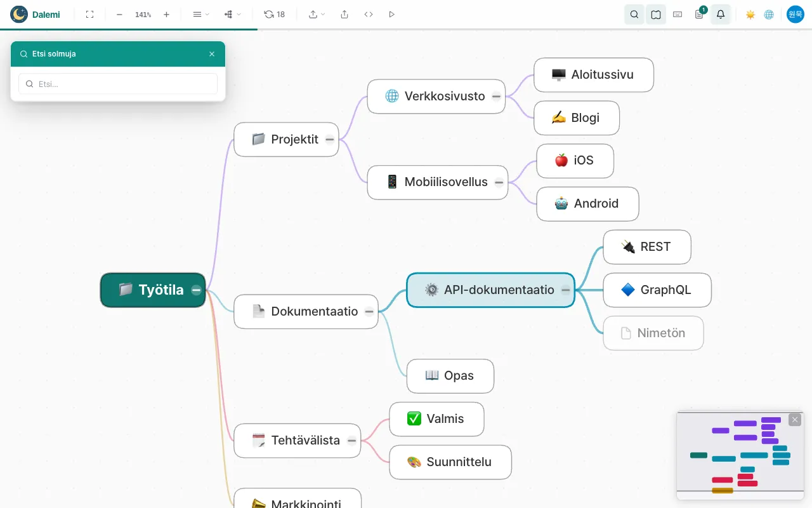
Task: Select the Suunnittelu node
Action: tap(450, 462)
